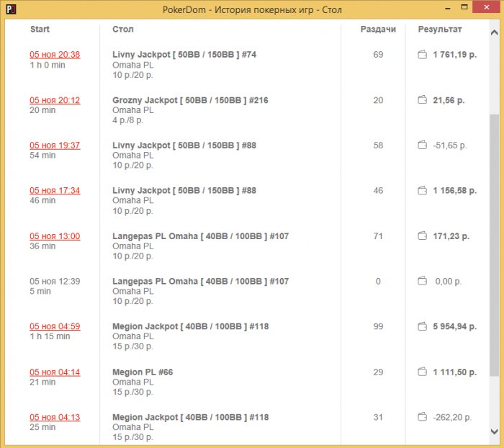Click wallet icon next to 1 156,58 р.
Viewport: 504px width, 448px height.
tap(422, 191)
